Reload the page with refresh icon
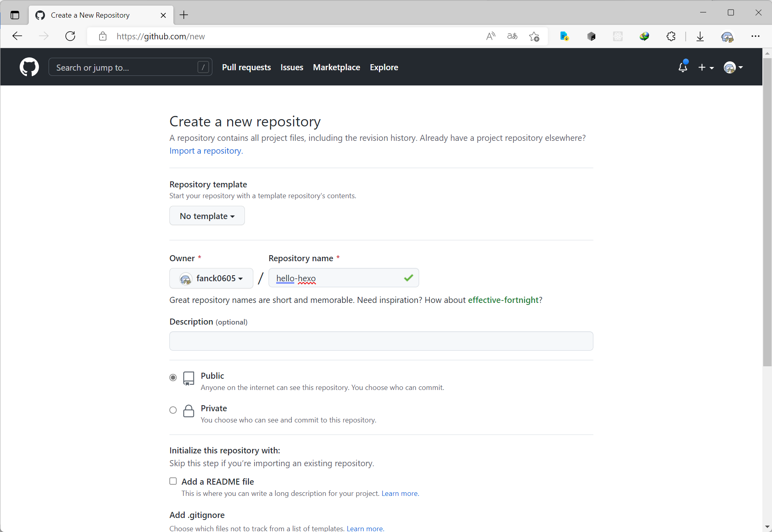Image resolution: width=772 pixels, height=532 pixels. point(70,36)
